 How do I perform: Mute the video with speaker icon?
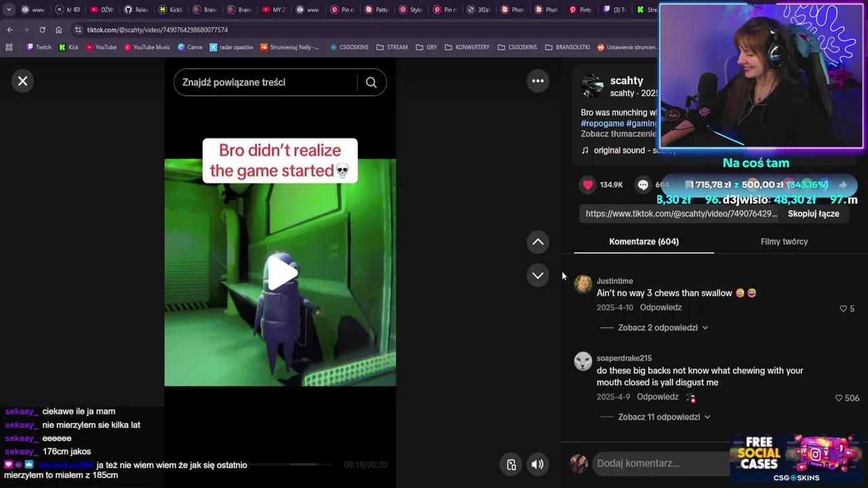click(x=537, y=464)
